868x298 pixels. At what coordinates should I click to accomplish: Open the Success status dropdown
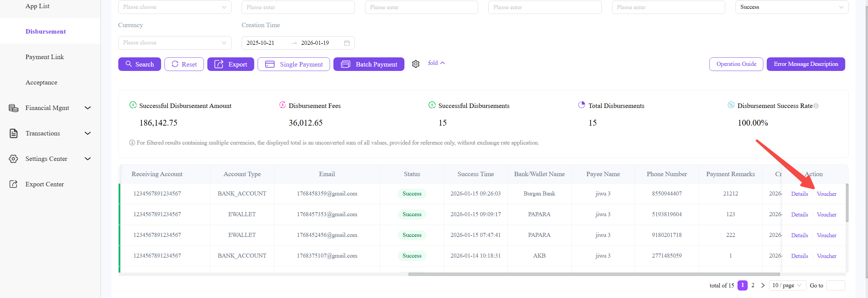(791, 7)
